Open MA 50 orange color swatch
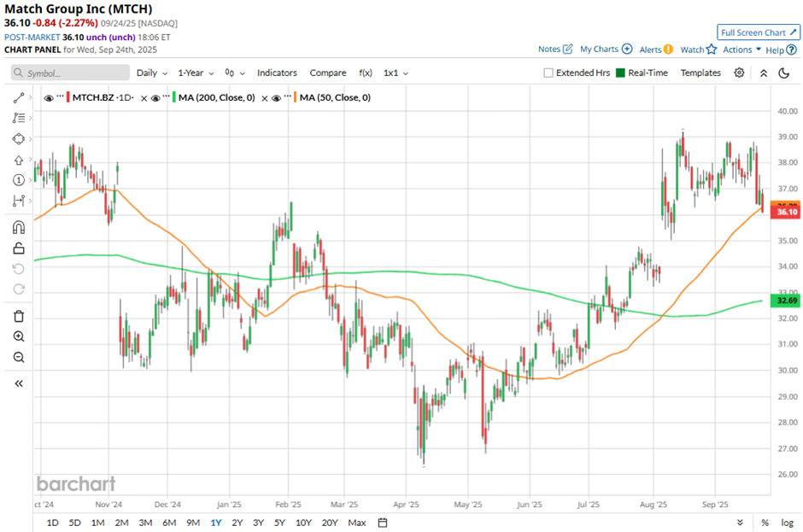This screenshot has height=532, width=803. (295, 97)
